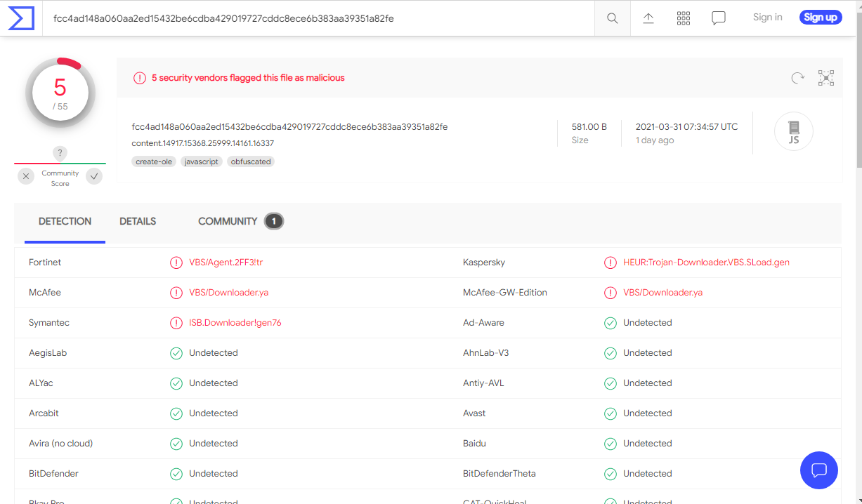
Task: Click the ALYac vendor name
Action: click(41, 383)
